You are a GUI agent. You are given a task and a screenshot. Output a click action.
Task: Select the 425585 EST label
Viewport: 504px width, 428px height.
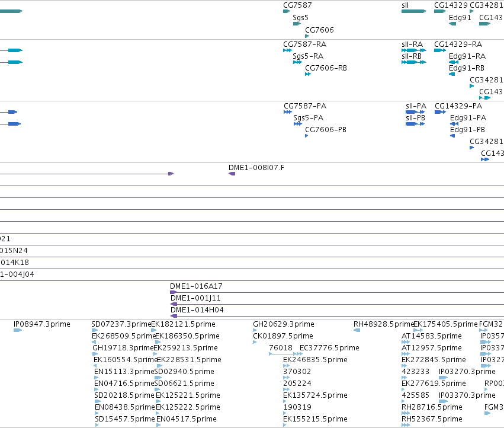pos(416,395)
